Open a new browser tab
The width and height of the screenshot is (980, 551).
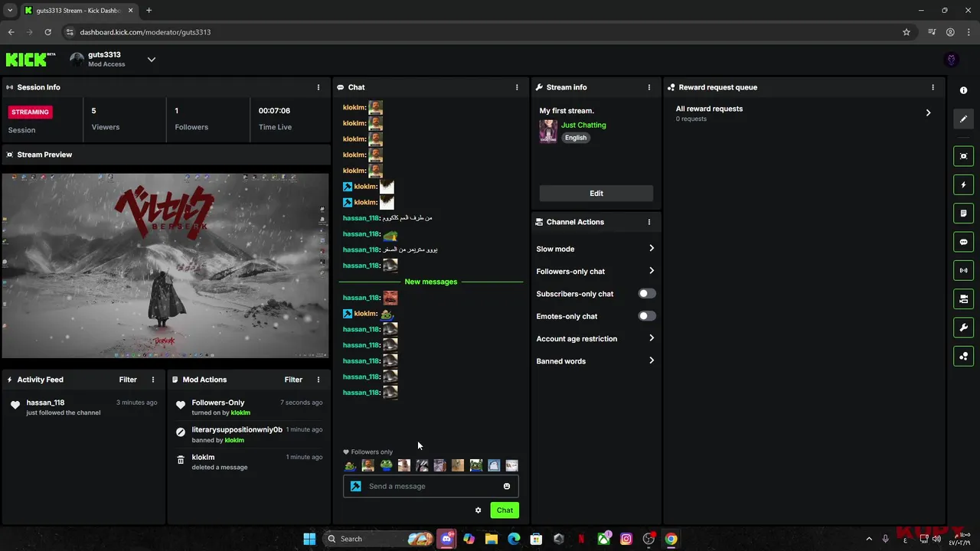(149, 11)
